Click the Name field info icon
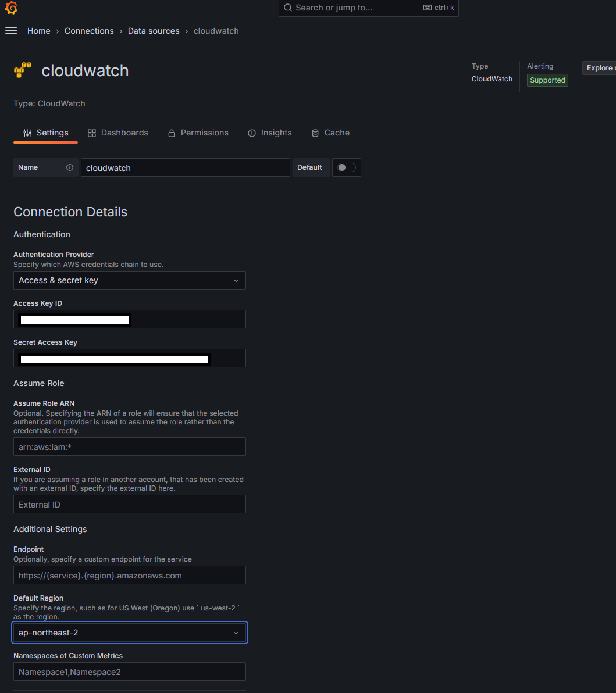Image resolution: width=616 pixels, height=693 pixels. click(70, 167)
